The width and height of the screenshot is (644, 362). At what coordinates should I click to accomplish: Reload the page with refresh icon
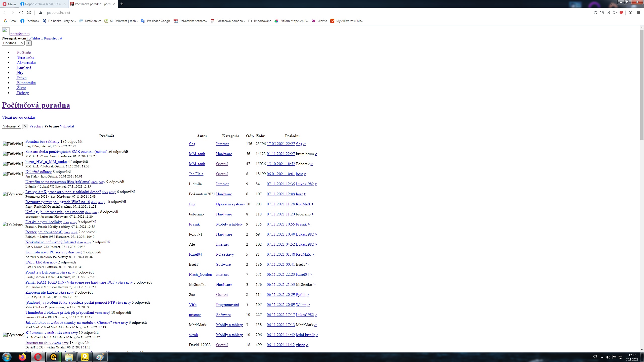click(x=21, y=13)
